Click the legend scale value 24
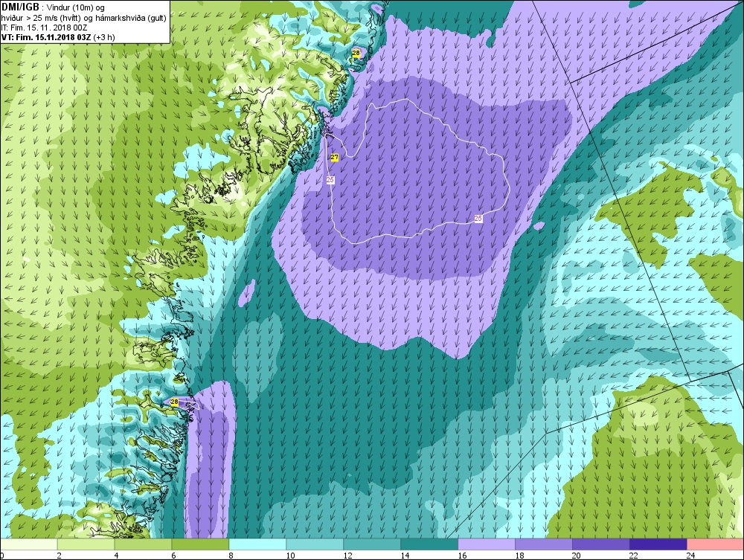Viewport: 744px width, 560px height. pyautogui.click(x=691, y=556)
